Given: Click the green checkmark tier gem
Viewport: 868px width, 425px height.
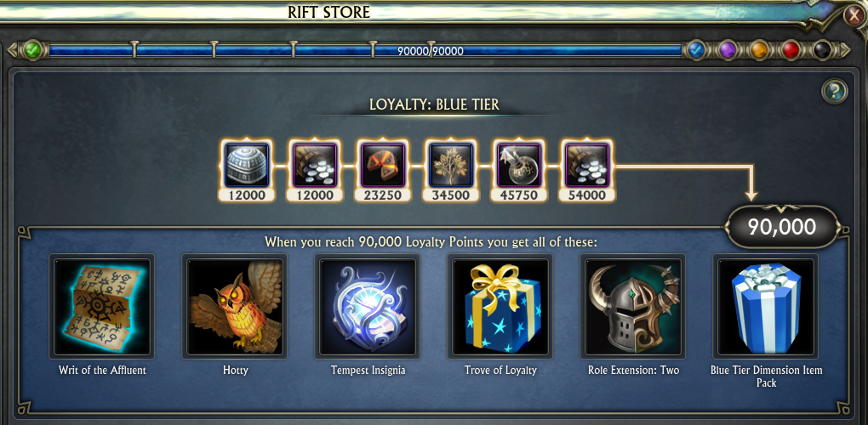Looking at the screenshot, I should pyautogui.click(x=32, y=50).
